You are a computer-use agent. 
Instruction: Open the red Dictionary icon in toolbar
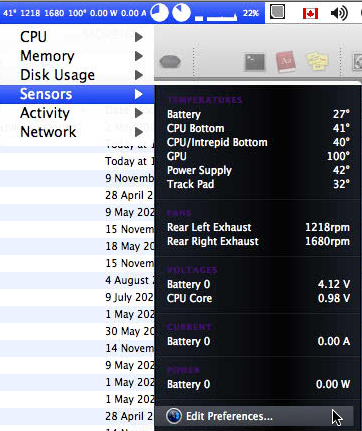(286, 62)
